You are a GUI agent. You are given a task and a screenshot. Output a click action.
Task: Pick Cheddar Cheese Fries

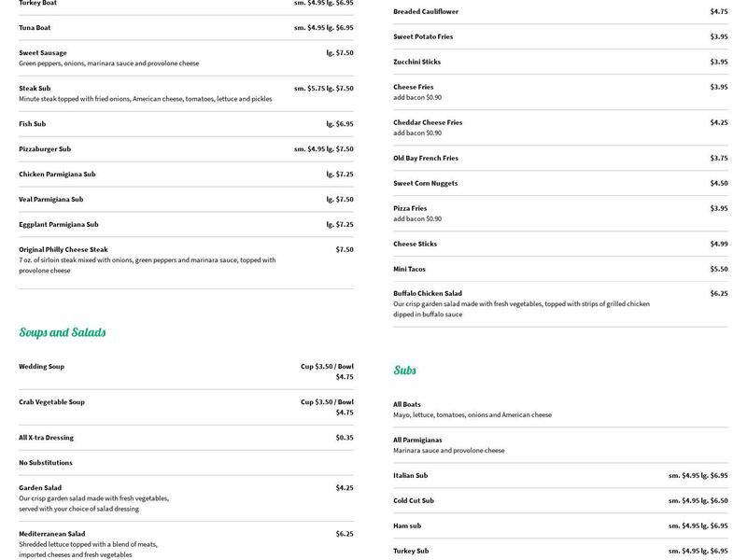428,122
